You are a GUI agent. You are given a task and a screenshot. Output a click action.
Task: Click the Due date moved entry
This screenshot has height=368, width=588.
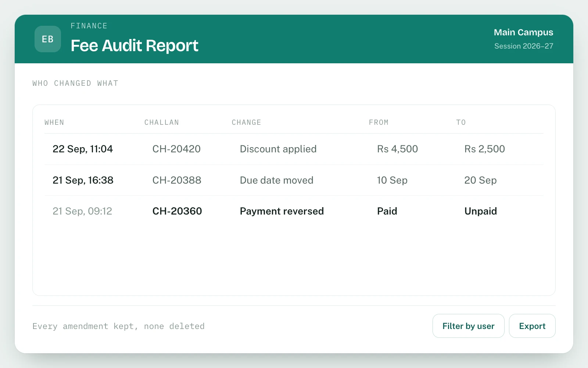276,180
